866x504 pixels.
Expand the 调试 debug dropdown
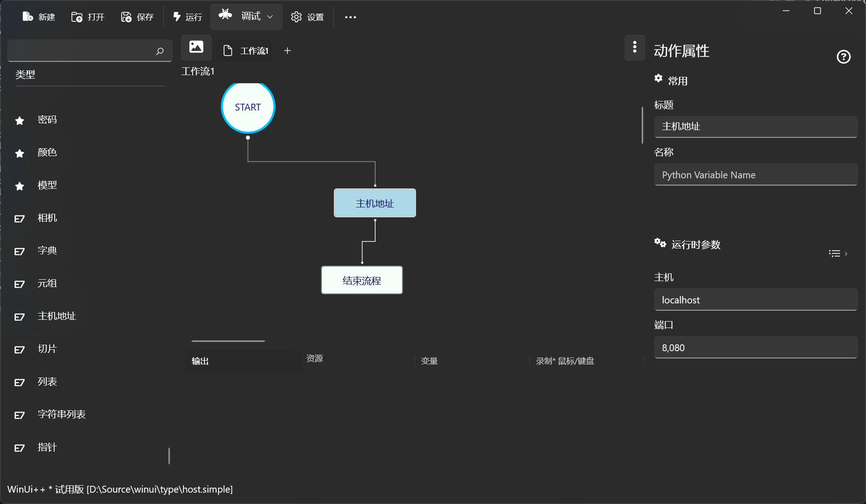coord(270,17)
